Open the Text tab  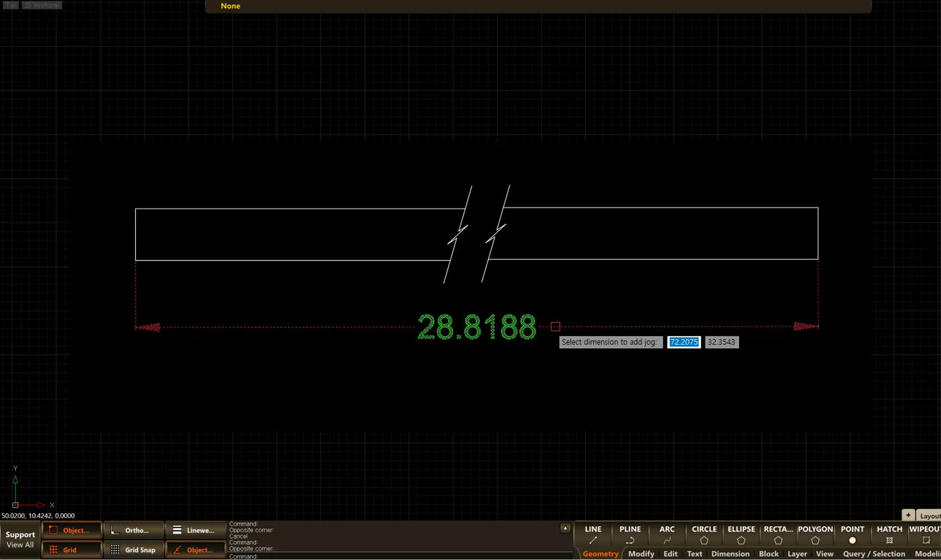pyautogui.click(x=695, y=553)
